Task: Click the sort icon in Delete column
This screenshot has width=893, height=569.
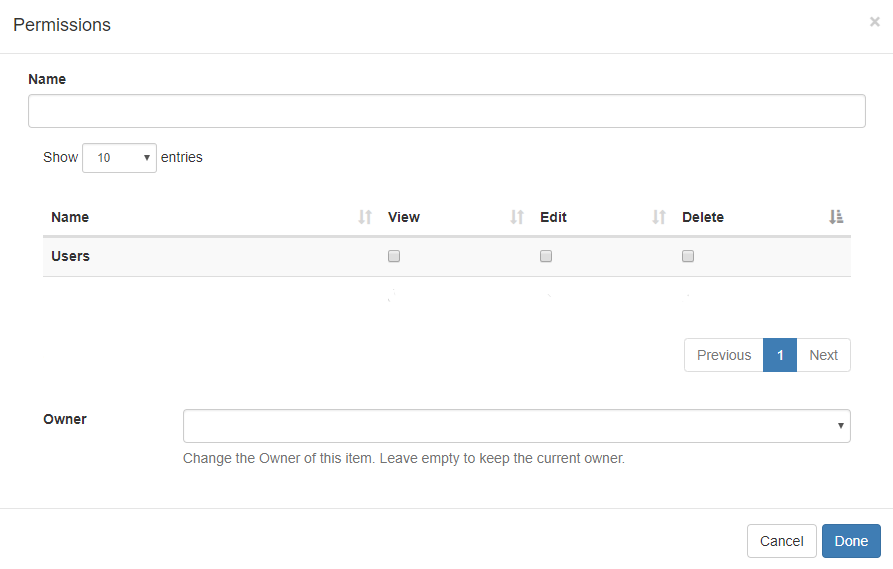Action: pyautogui.click(x=836, y=217)
